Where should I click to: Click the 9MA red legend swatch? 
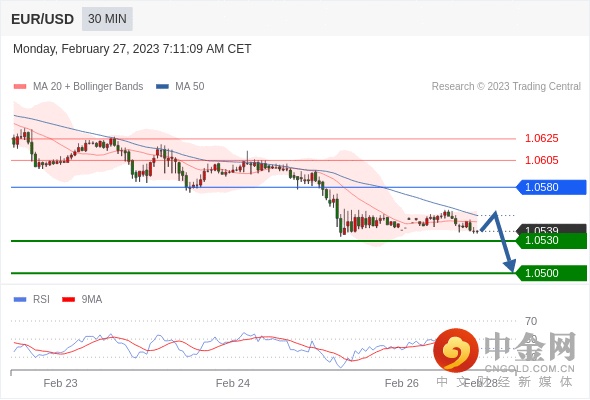pyautogui.click(x=68, y=300)
